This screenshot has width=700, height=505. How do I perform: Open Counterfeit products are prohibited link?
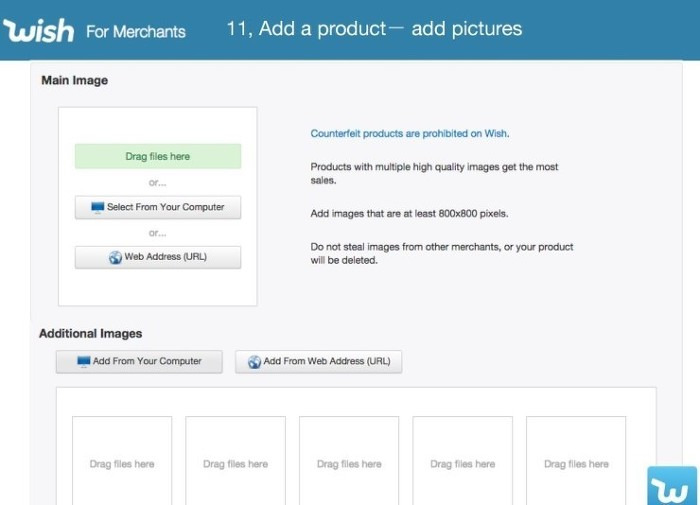point(410,134)
